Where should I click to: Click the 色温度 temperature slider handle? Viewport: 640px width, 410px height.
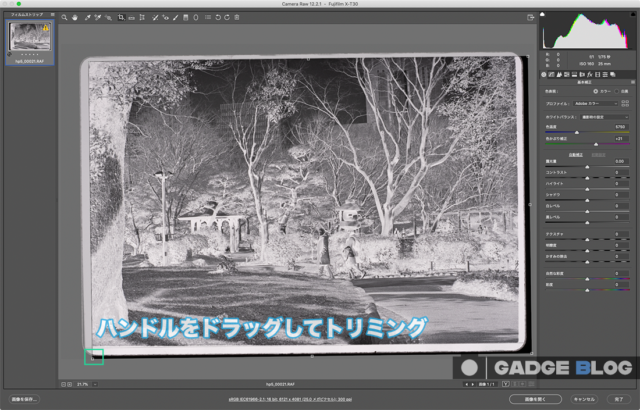577,133
